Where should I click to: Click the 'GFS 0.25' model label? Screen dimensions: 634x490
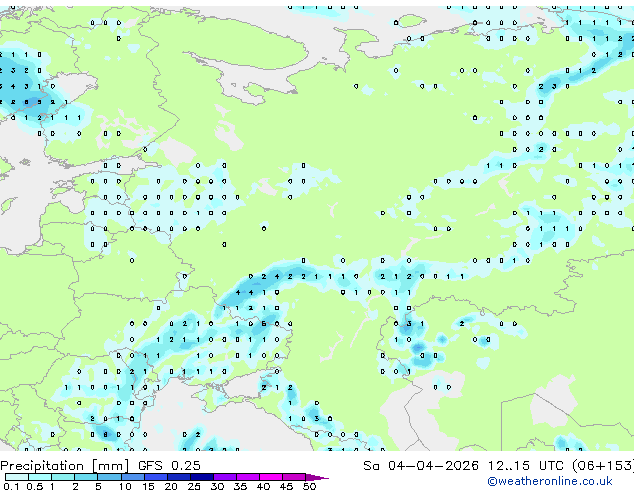click(x=169, y=466)
